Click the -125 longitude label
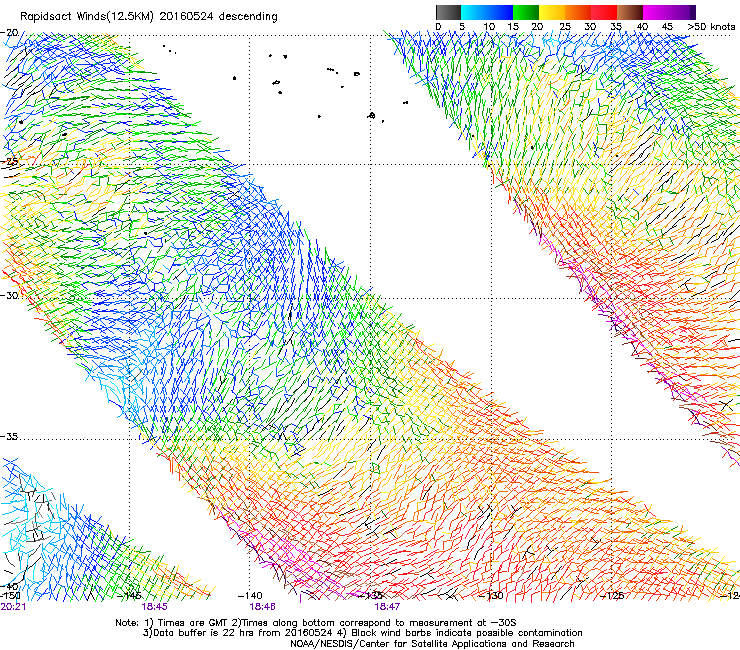Screen dimensions: 740x650 tap(612, 596)
